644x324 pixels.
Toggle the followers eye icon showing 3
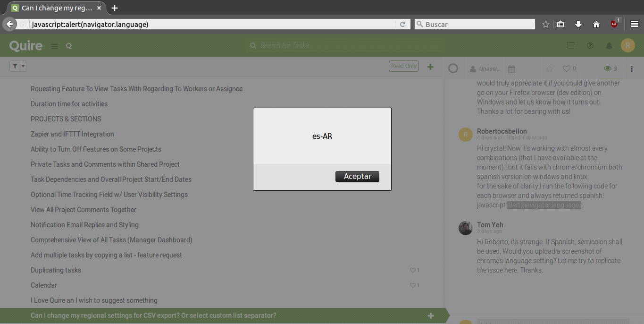click(x=611, y=69)
